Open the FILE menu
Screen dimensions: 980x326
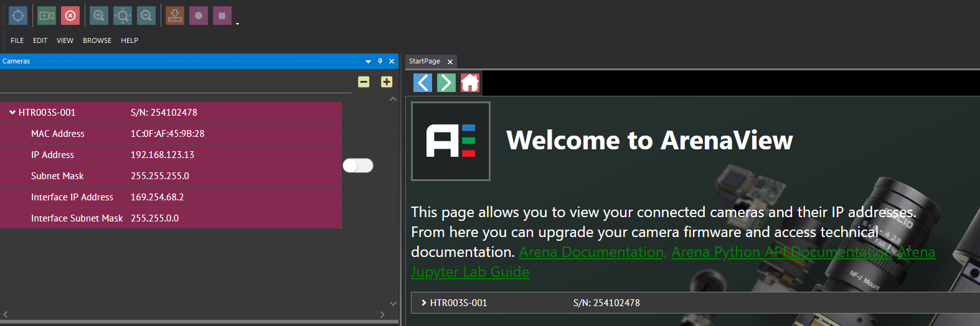(x=17, y=40)
